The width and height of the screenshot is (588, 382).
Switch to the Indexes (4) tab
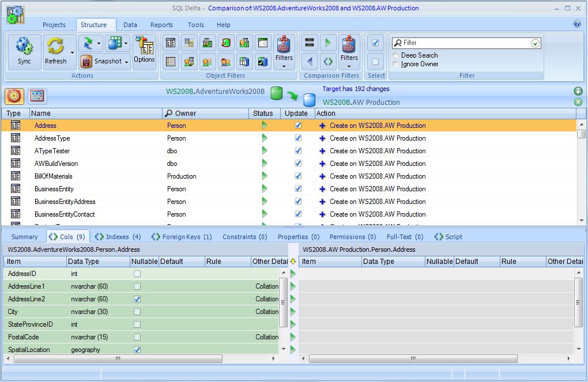coord(118,237)
